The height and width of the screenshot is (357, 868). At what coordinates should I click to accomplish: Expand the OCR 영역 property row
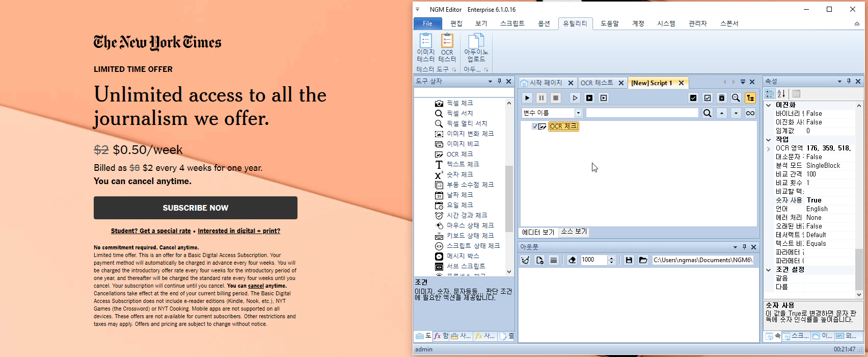pos(769,148)
